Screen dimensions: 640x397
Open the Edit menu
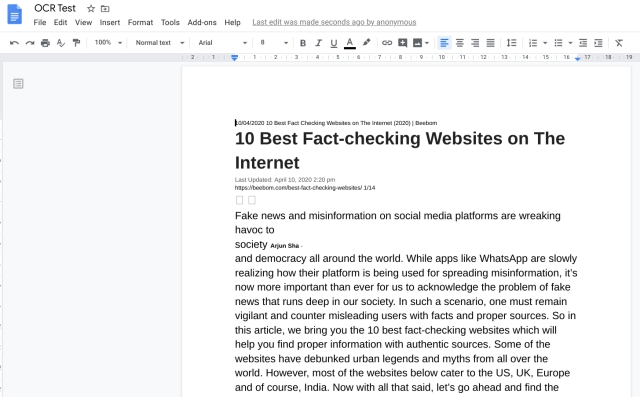coord(60,22)
